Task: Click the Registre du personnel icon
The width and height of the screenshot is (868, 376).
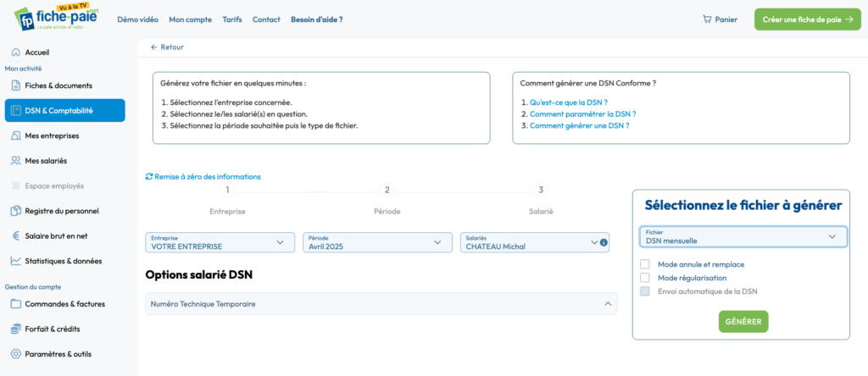Action: click(15, 211)
